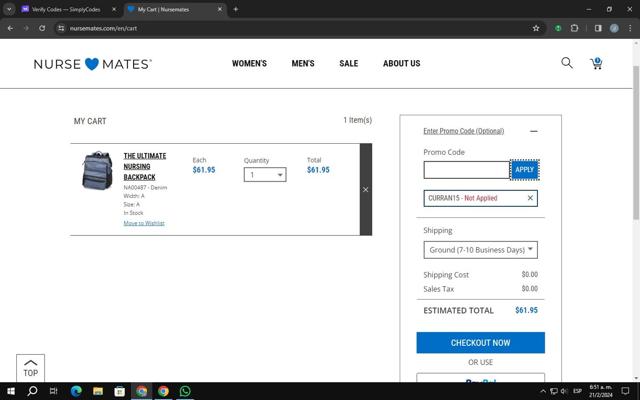
Task: Remove CURRAN15 promo code with X
Action: [x=530, y=198]
